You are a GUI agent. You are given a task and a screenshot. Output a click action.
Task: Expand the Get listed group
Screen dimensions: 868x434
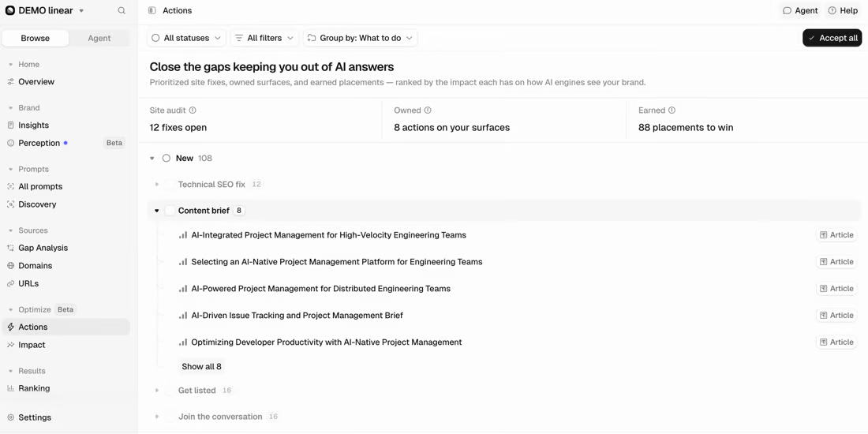pos(157,391)
